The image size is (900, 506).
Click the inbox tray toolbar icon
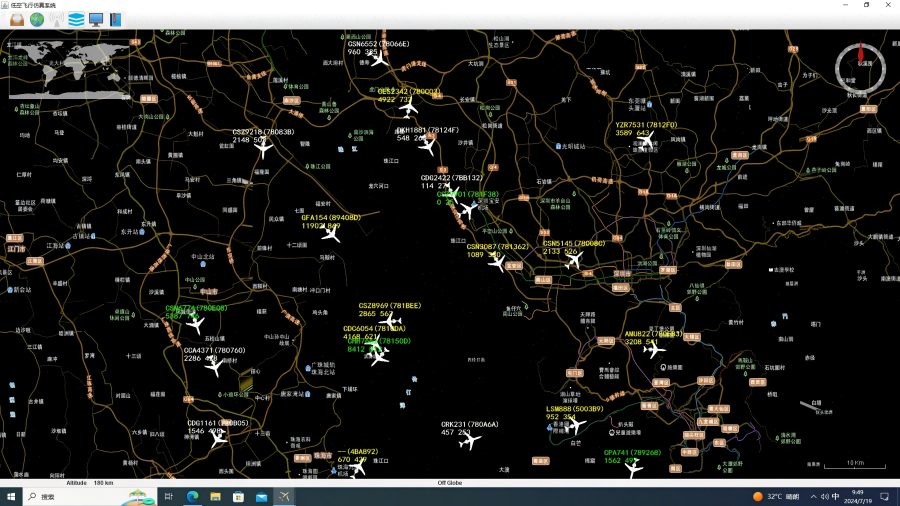point(17,19)
